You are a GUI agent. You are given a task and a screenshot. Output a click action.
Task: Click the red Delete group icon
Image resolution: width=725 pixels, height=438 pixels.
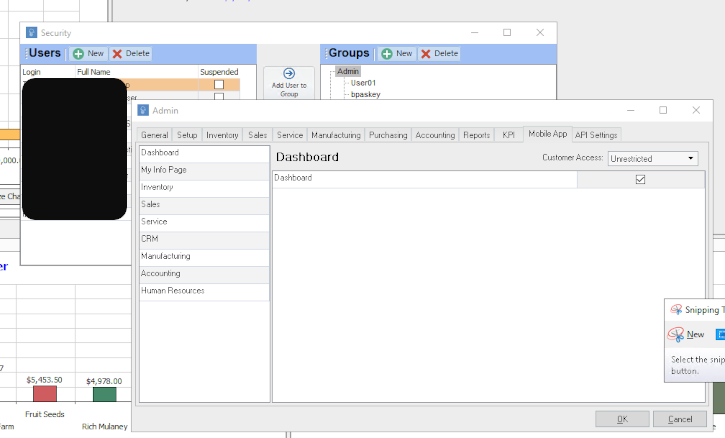pos(425,54)
